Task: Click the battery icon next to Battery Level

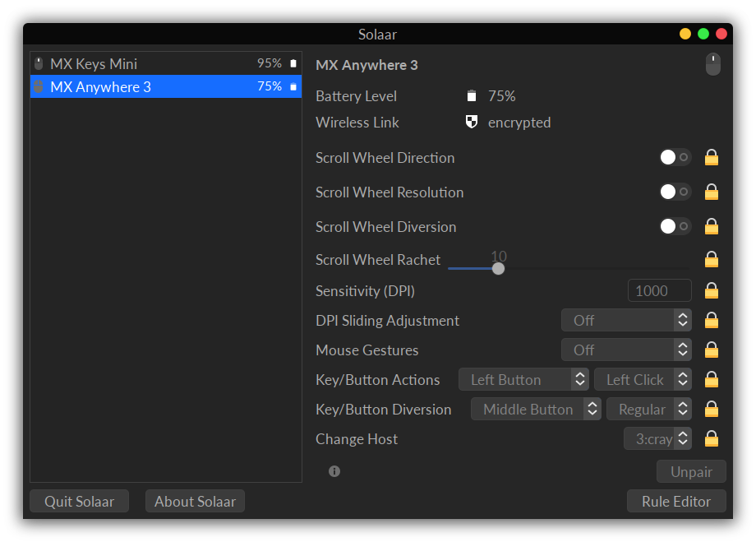Action: point(472,96)
